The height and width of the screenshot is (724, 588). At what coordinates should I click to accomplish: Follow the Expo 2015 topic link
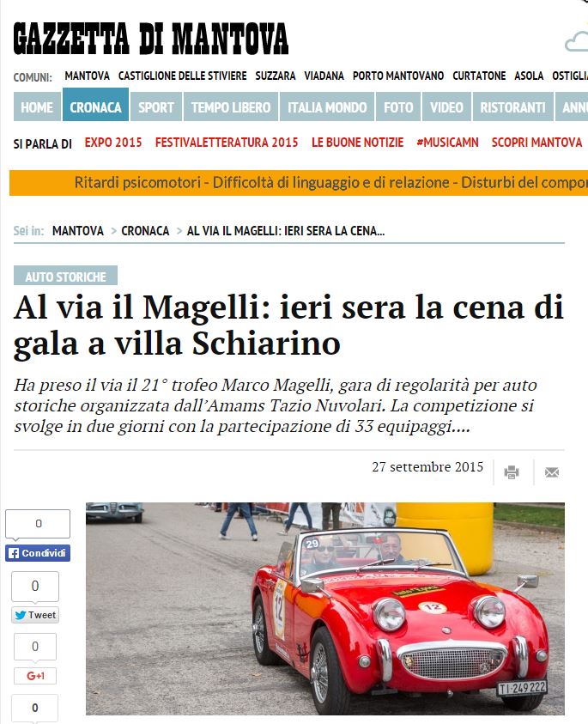click(x=113, y=143)
